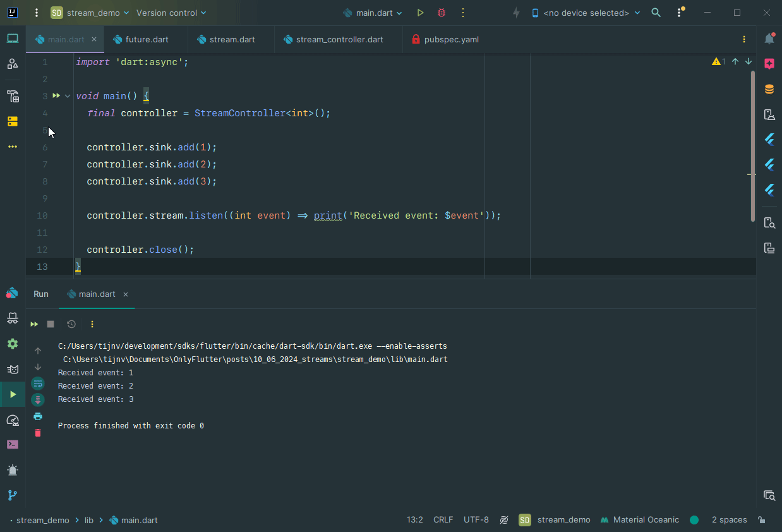This screenshot has height=532, width=782.
Task: Click the Terminal tool window icon
Action: coord(12,444)
